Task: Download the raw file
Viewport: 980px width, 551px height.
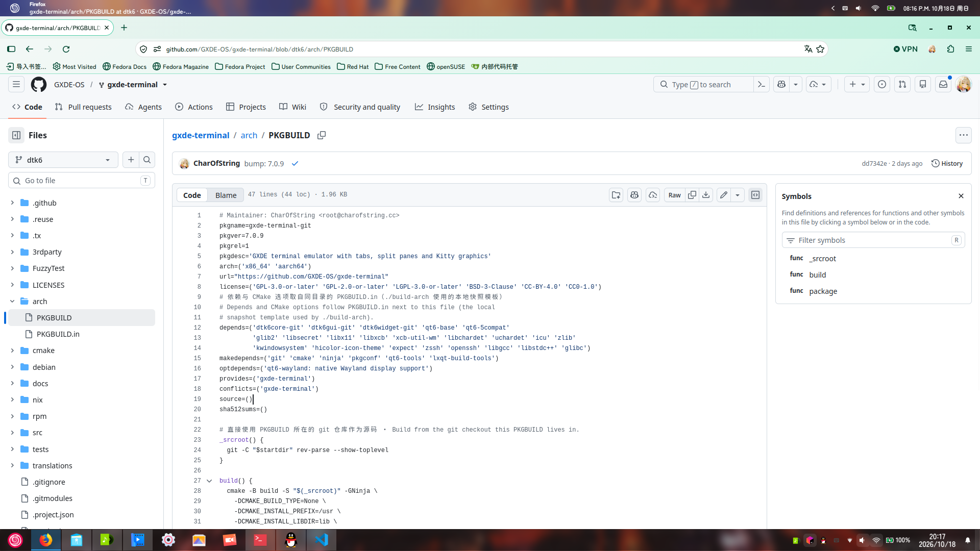Action: (706, 195)
